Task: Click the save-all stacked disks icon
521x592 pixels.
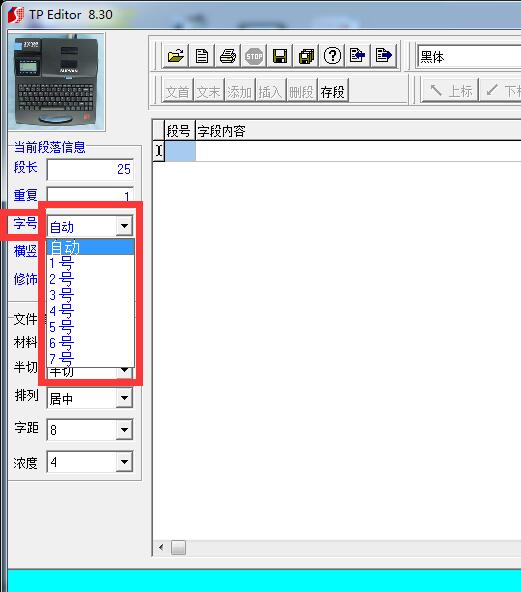Action: click(306, 56)
